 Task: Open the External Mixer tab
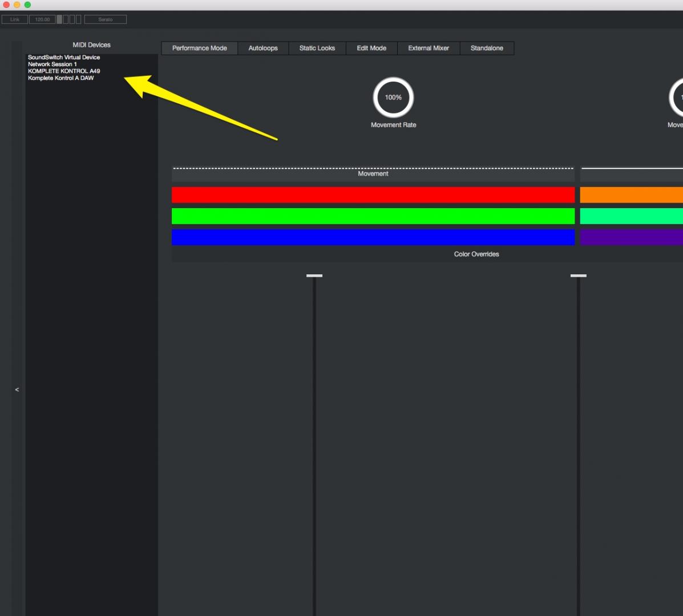(429, 48)
